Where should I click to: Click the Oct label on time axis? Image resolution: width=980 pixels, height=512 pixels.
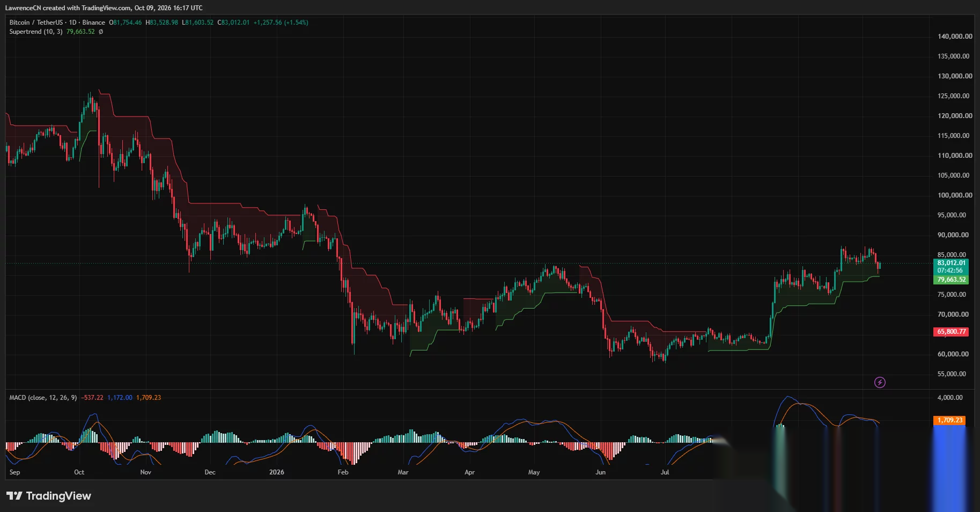click(79, 472)
